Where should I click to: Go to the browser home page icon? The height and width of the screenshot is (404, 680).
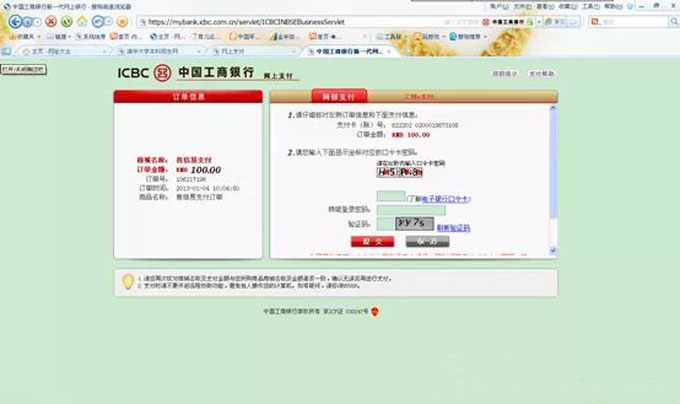click(x=82, y=21)
